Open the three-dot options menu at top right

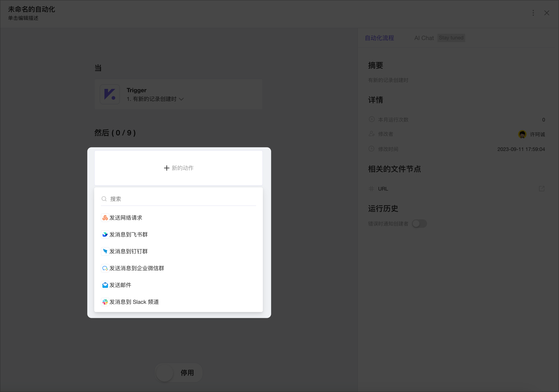(533, 13)
